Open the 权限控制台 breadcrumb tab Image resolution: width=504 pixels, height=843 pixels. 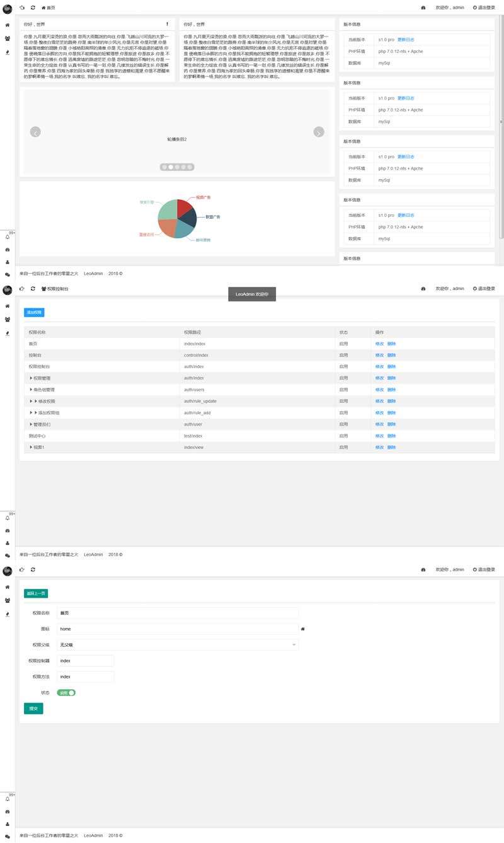(x=55, y=289)
